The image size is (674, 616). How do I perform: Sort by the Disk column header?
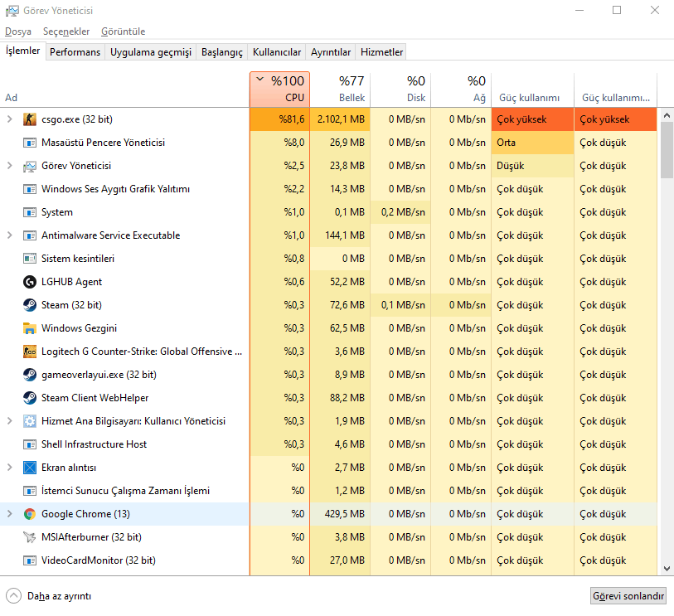coord(400,90)
